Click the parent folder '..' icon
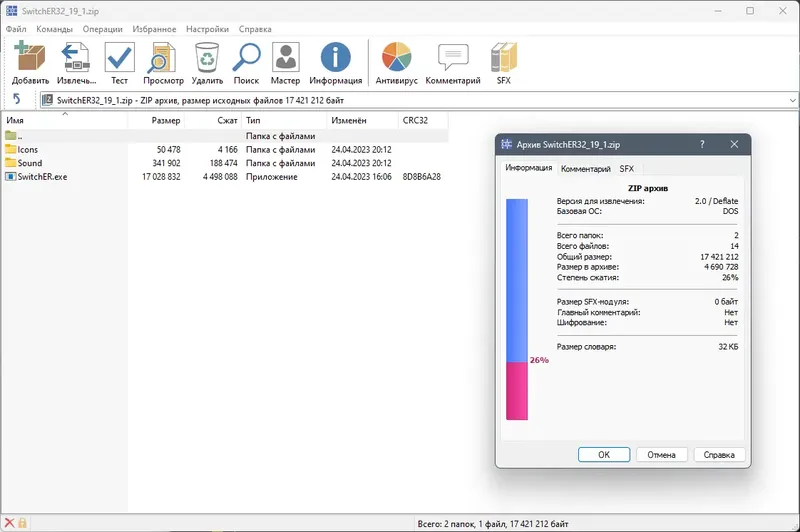Screen dimensions: 800x532 tap(11, 136)
